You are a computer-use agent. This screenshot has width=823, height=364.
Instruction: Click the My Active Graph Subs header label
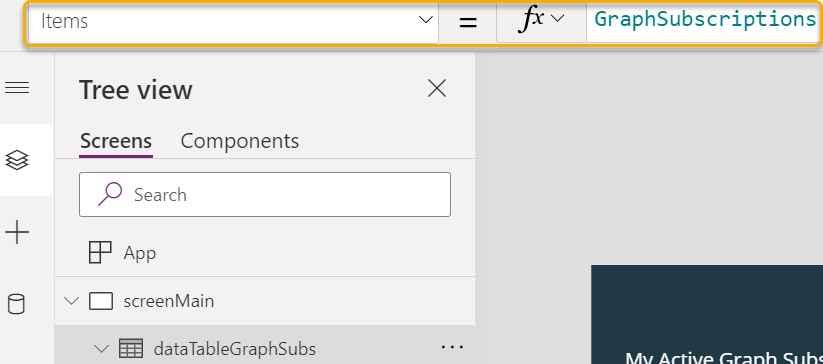724,358
